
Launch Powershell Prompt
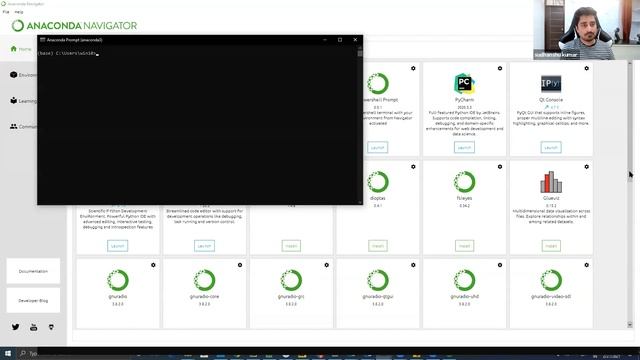point(378,147)
